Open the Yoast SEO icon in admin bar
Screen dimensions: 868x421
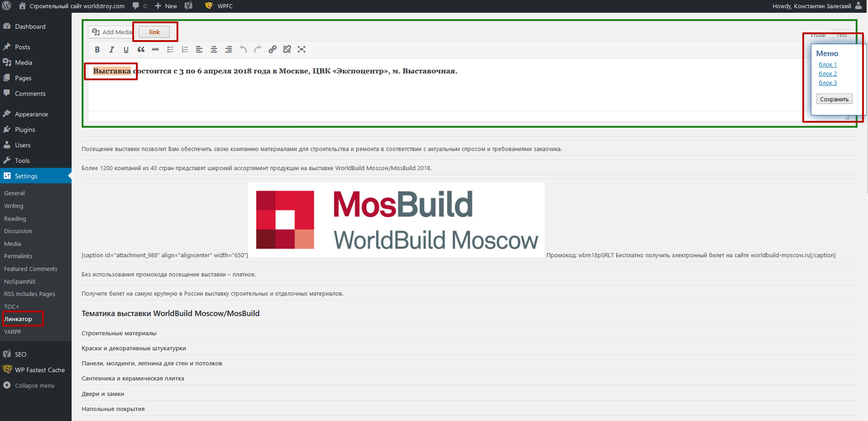[188, 6]
